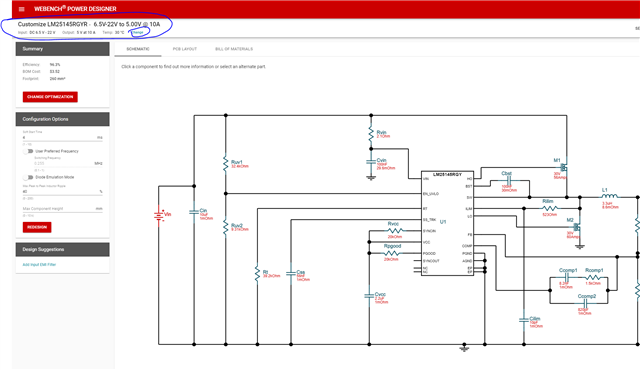Viewport: 640px width, 370px height.
Task: Click the Redesign button
Action: click(x=37, y=227)
